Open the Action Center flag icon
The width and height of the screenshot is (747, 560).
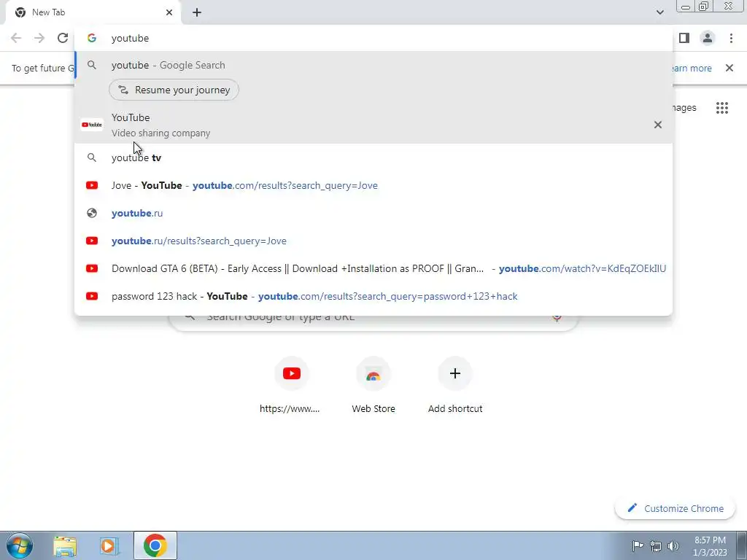coord(638,545)
